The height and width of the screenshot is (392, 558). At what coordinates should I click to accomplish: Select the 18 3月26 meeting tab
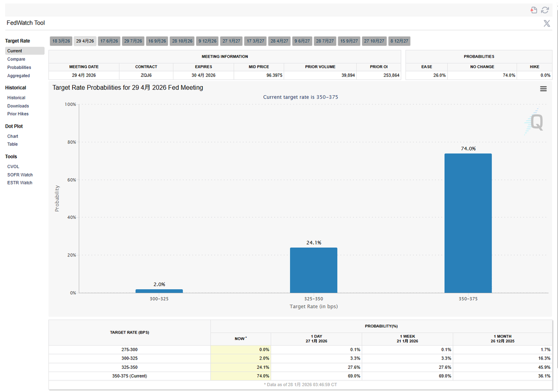[61, 41]
